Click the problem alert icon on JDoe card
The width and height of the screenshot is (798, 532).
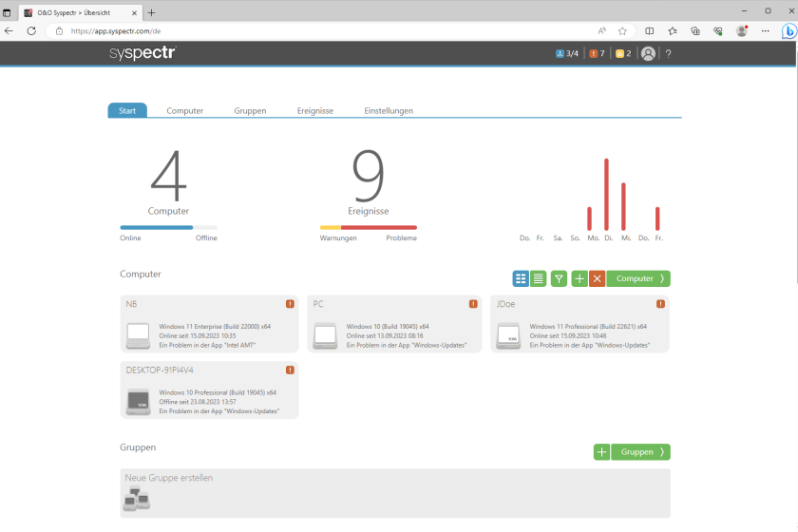click(x=660, y=304)
